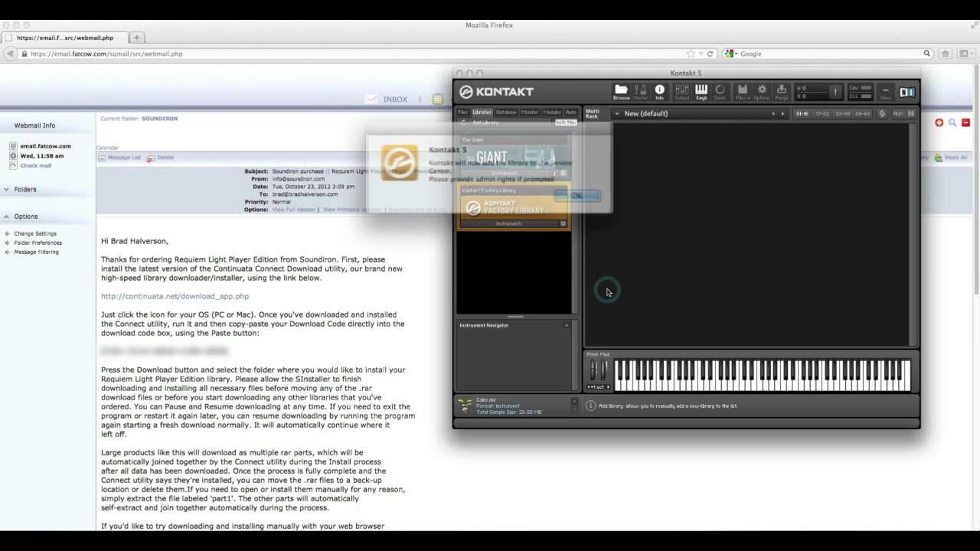
Task: Reload the page in Firefox
Action: (710, 54)
